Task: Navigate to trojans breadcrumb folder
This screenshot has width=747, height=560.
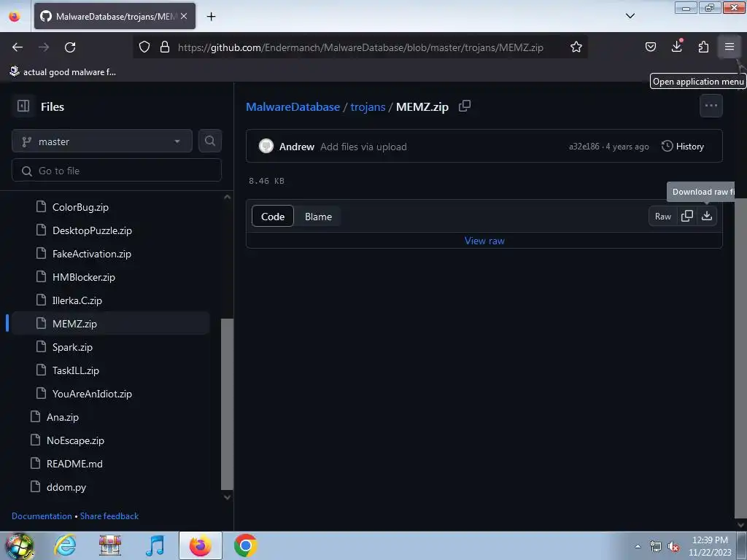Action: [368, 106]
